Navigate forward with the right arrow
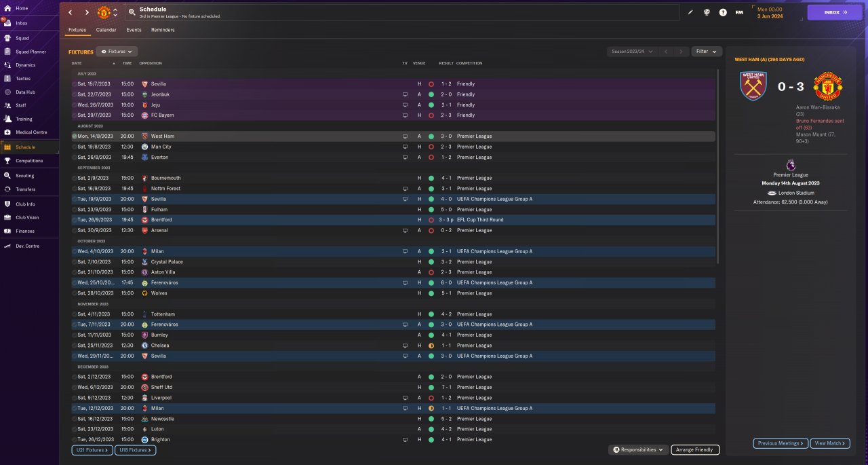 click(87, 12)
